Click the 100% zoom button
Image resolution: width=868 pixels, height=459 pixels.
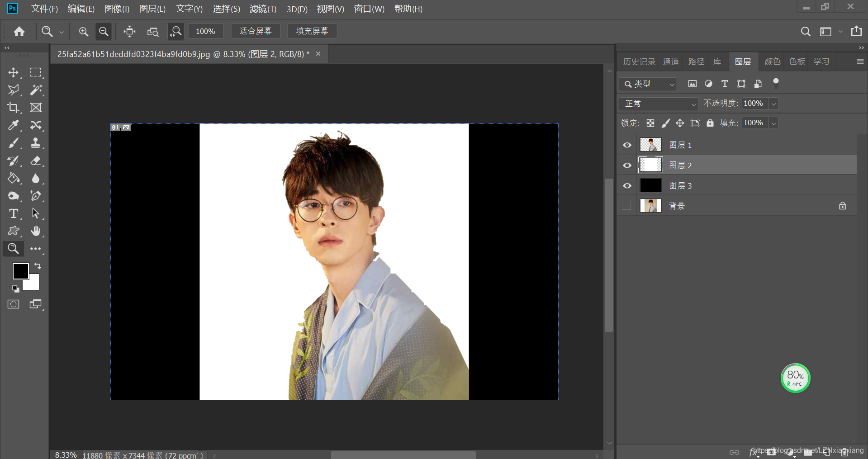click(205, 31)
